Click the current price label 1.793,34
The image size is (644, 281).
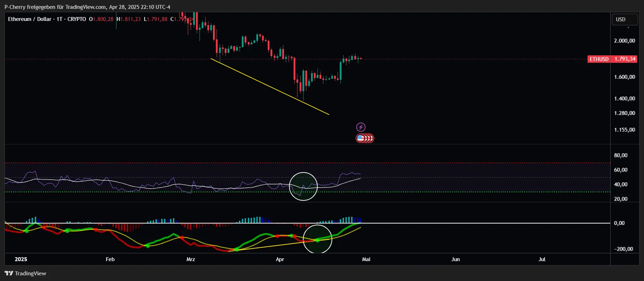[625, 59]
